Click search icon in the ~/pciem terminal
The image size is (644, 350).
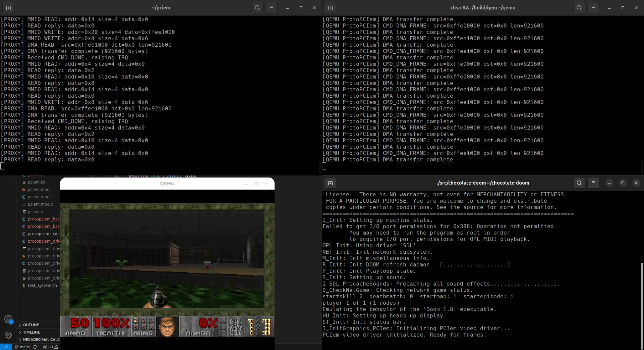[x=257, y=8]
